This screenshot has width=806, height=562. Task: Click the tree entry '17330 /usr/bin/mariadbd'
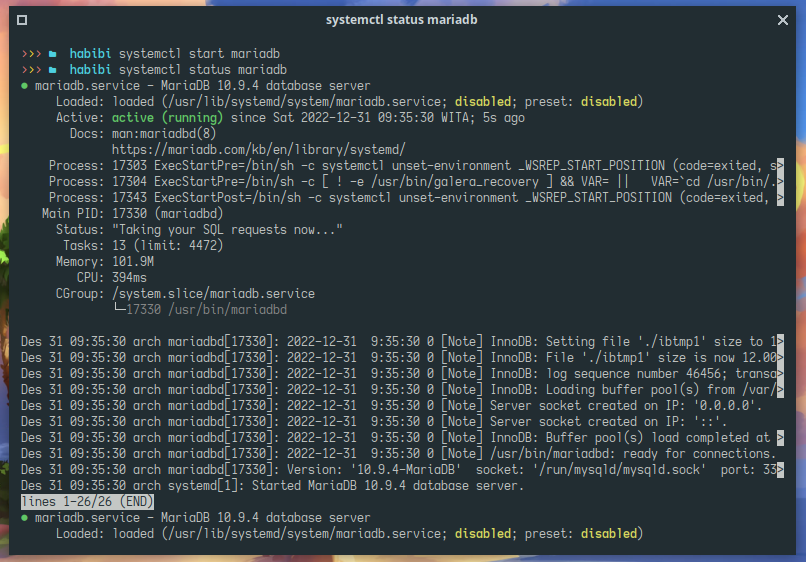[207, 310]
